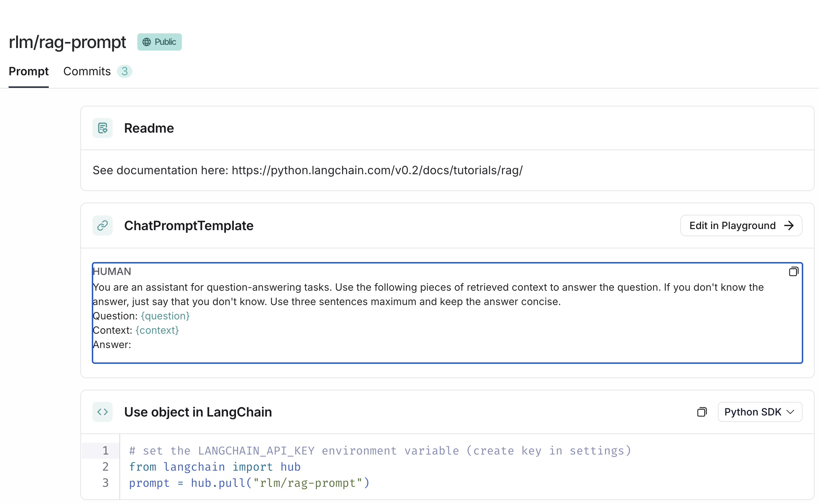Image resolution: width=819 pixels, height=504 pixels.
Task: Click the rlm/rag-prompt title
Action: (x=67, y=42)
